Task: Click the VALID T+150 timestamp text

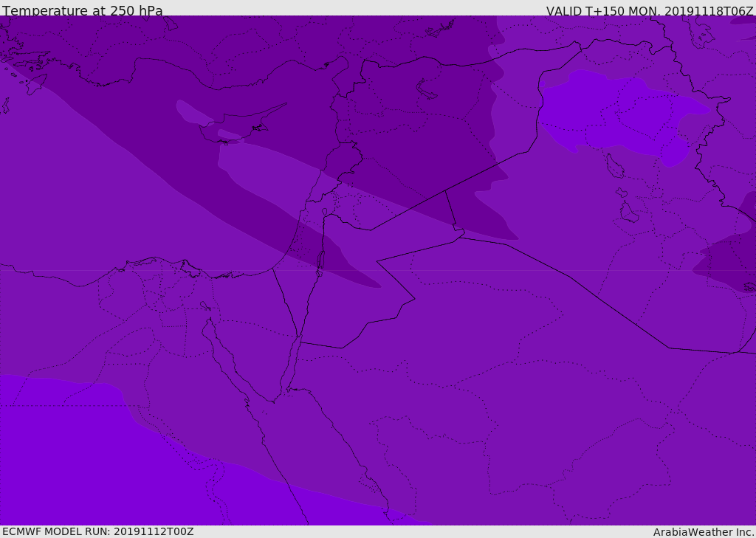Action: (x=650, y=10)
